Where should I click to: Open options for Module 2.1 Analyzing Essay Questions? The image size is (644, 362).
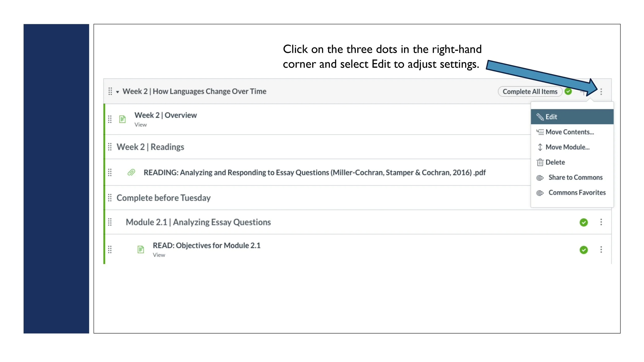coord(601,222)
